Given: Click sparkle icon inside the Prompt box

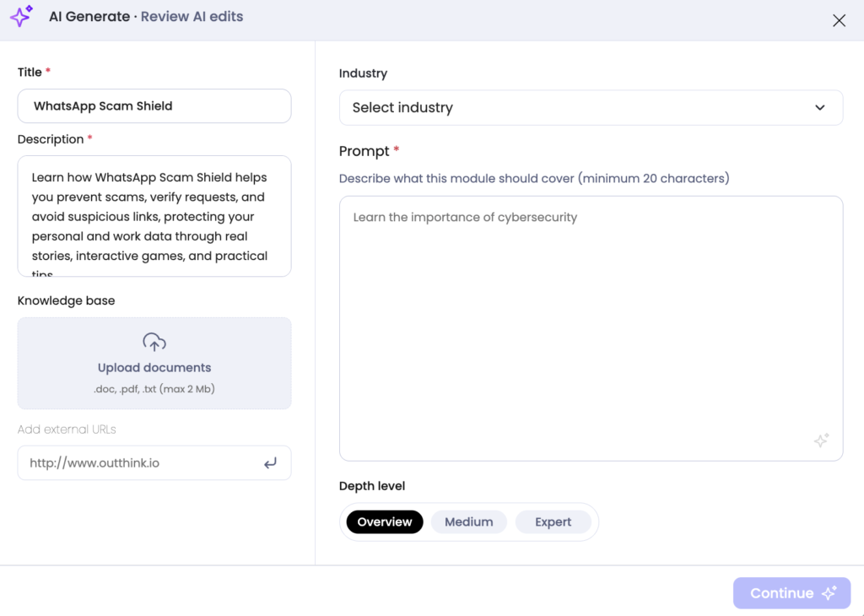Looking at the screenshot, I should coord(821,440).
